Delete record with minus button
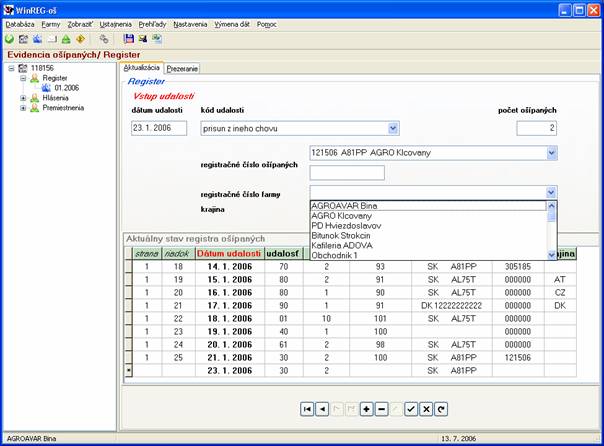 381,409
